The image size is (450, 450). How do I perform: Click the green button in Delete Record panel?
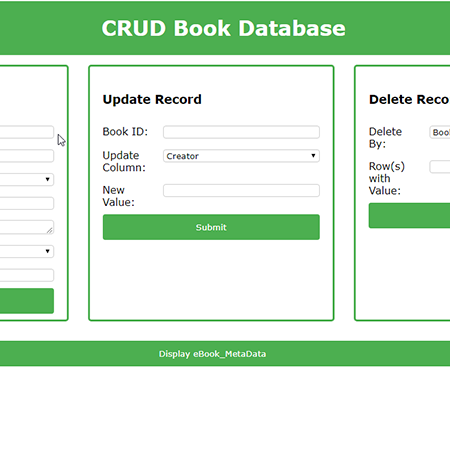point(409,216)
